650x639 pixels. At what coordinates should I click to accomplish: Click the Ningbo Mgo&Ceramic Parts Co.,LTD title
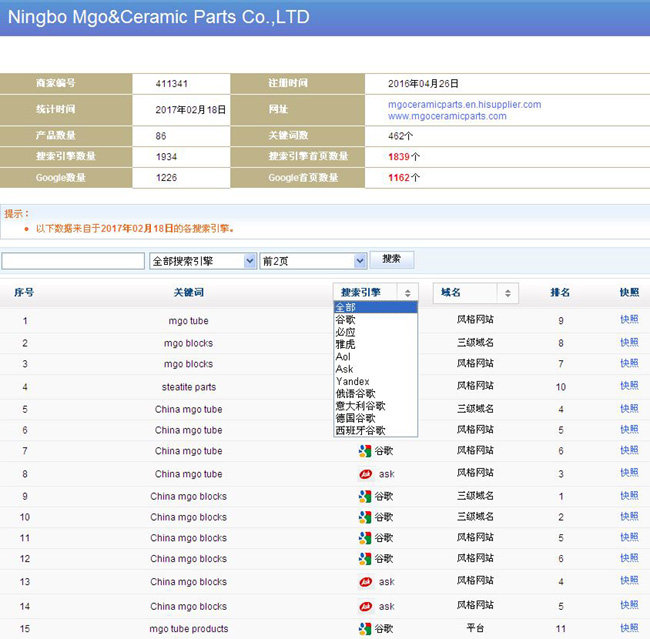pyautogui.click(x=159, y=17)
